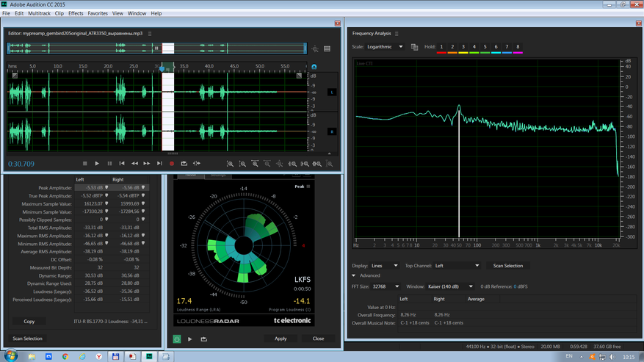Click copy-to-clipboard icon beside Scale

(x=414, y=47)
